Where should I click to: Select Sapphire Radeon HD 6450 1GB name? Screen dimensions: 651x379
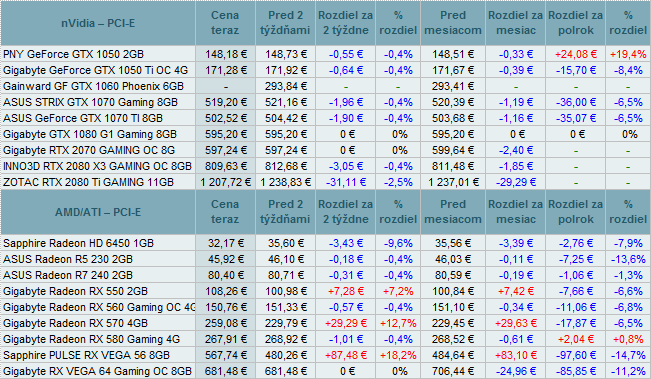click(78, 243)
